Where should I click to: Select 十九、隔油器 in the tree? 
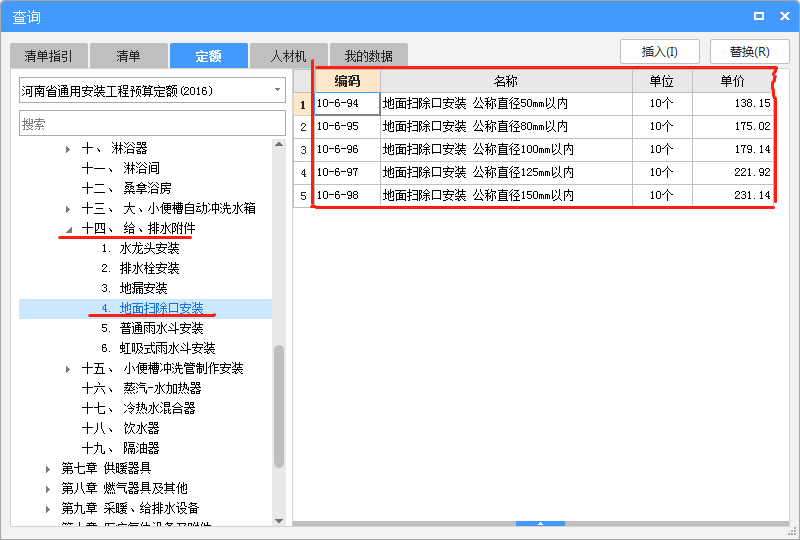pos(120,449)
